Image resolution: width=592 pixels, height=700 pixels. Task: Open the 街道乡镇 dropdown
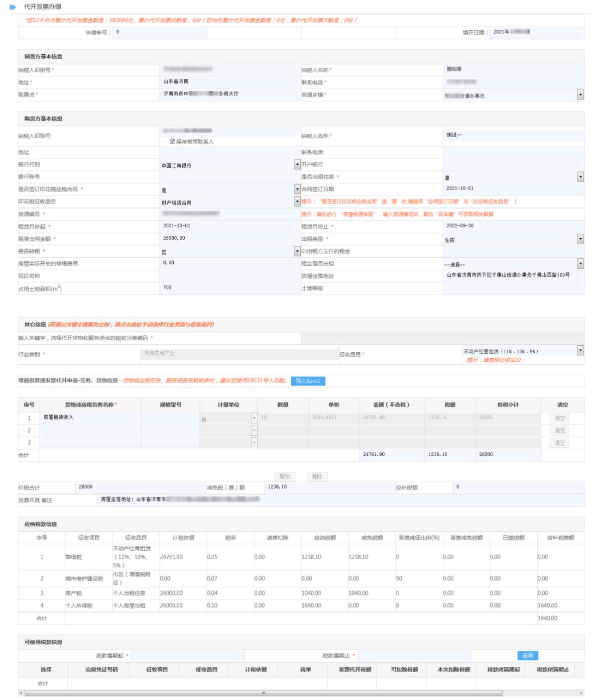(580, 95)
